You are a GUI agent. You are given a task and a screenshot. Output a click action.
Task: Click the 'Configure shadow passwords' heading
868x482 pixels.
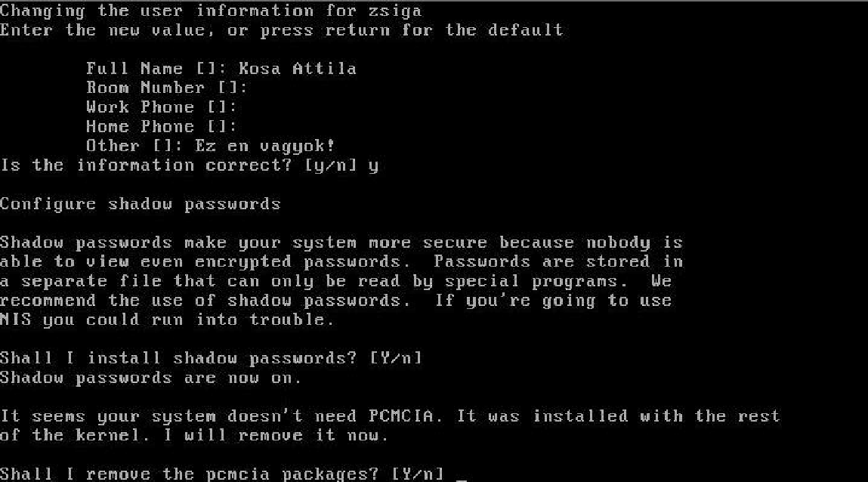pos(140,204)
